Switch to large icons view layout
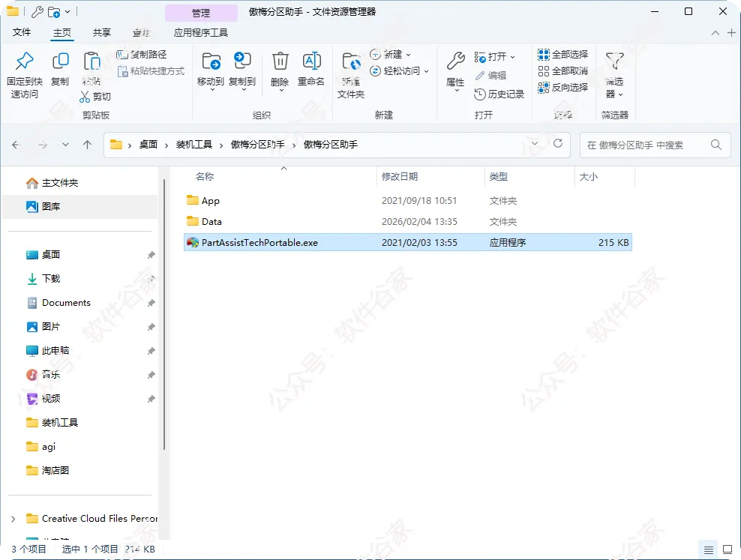The height and width of the screenshot is (560, 741). tap(727, 550)
